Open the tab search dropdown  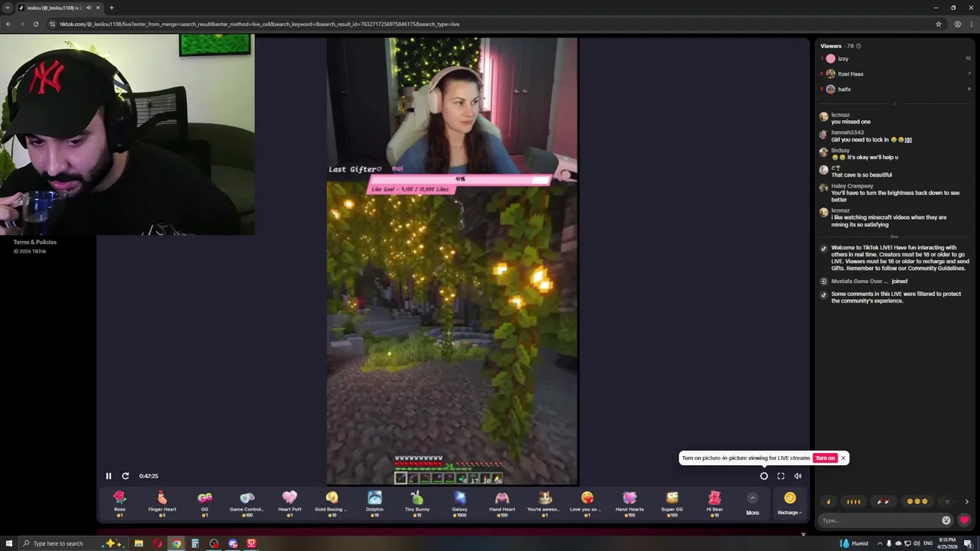click(8, 8)
